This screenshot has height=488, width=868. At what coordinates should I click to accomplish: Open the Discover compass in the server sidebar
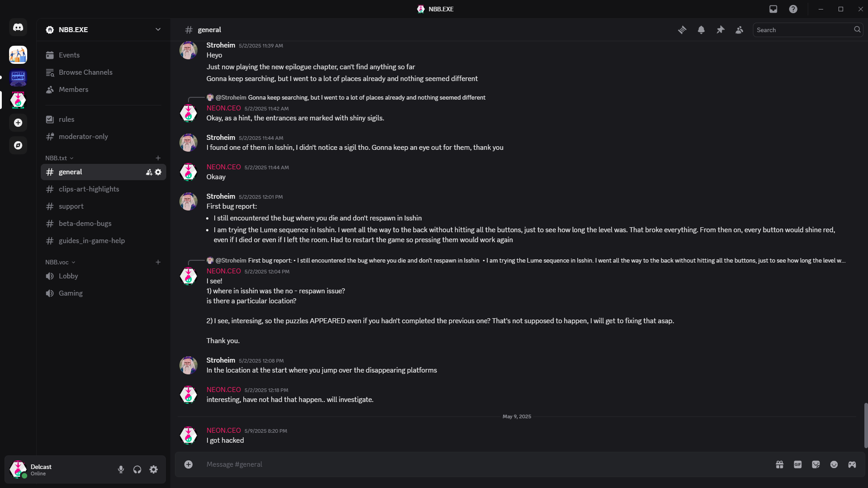(x=18, y=145)
